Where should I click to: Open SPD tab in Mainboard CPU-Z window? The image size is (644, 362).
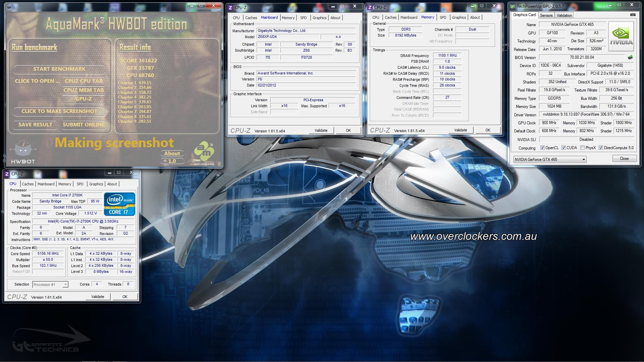coord(303,18)
